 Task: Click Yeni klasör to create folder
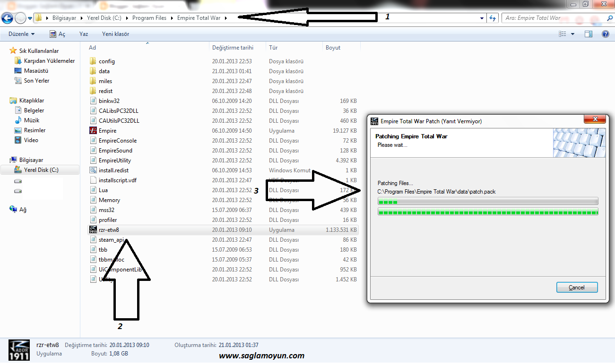tap(115, 34)
